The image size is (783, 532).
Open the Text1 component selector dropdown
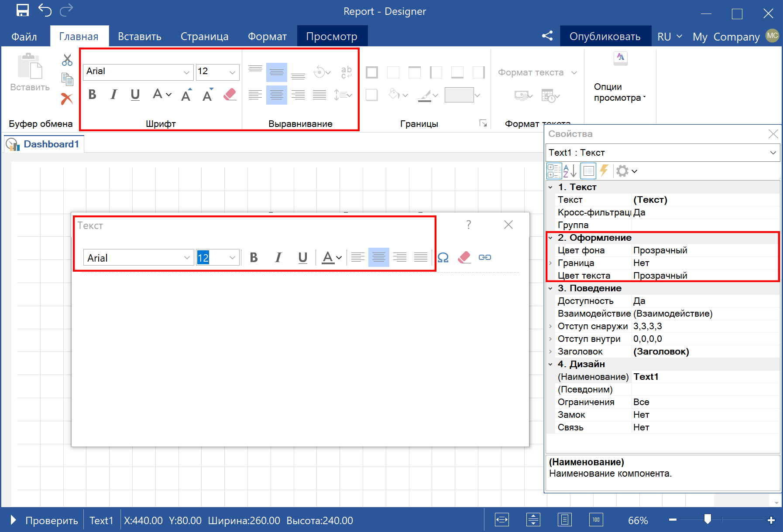[x=773, y=153]
